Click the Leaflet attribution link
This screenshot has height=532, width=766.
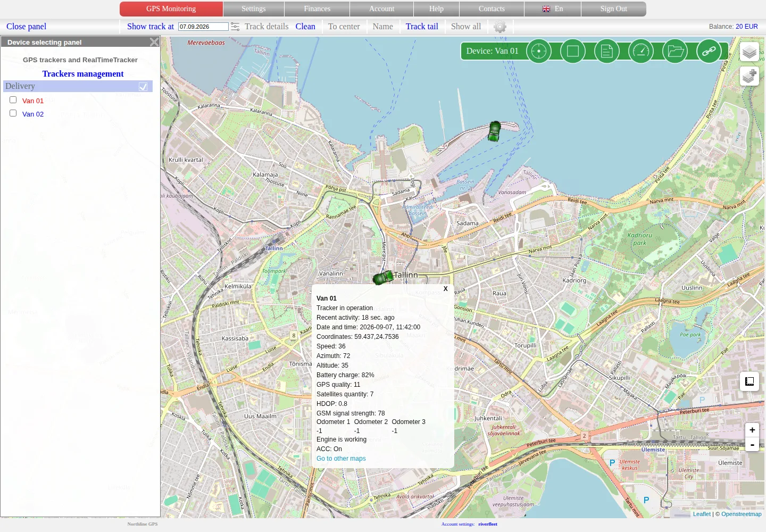pos(702,514)
